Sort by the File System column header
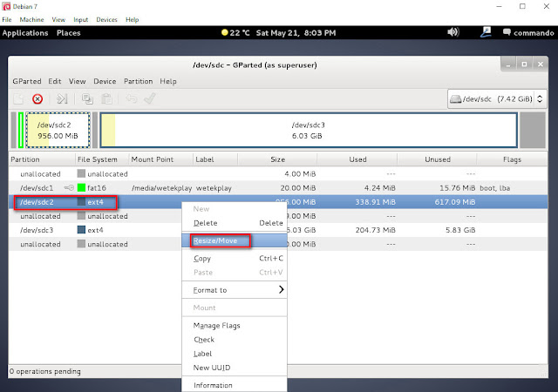This screenshot has width=558, height=392. (x=102, y=159)
